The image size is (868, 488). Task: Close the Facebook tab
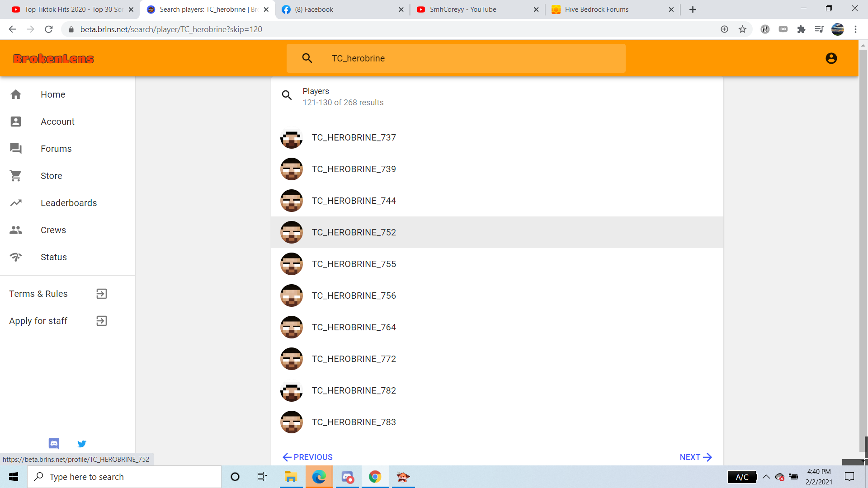(x=401, y=9)
